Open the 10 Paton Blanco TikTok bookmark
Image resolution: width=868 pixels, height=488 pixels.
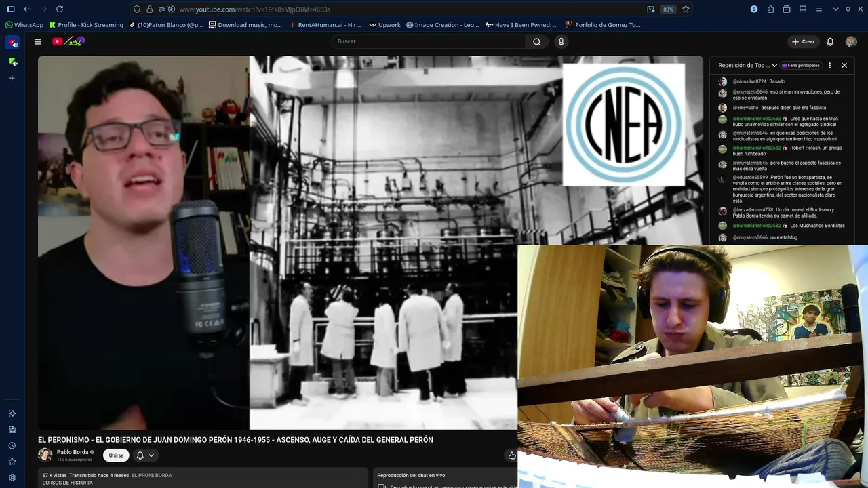click(166, 25)
